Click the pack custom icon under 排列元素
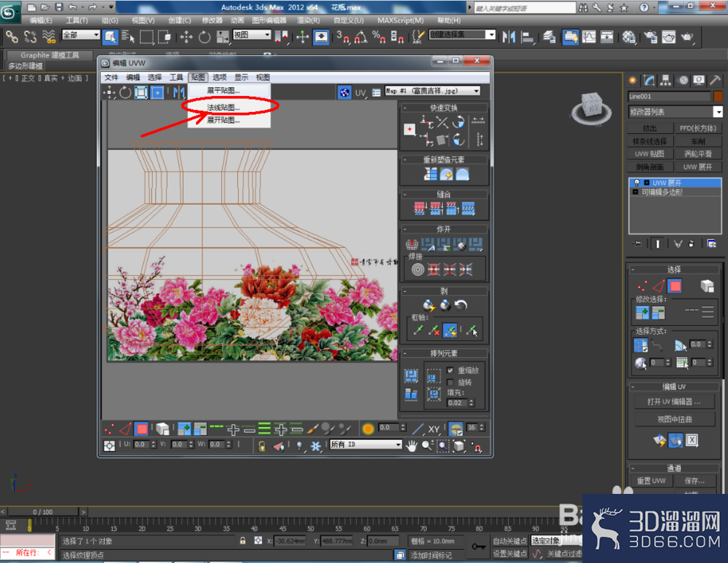This screenshot has width=728, height=563. (411, 375)
